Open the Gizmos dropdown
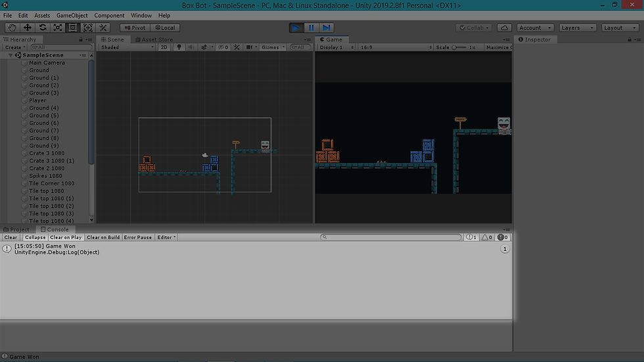 click(x=273, y=47)
